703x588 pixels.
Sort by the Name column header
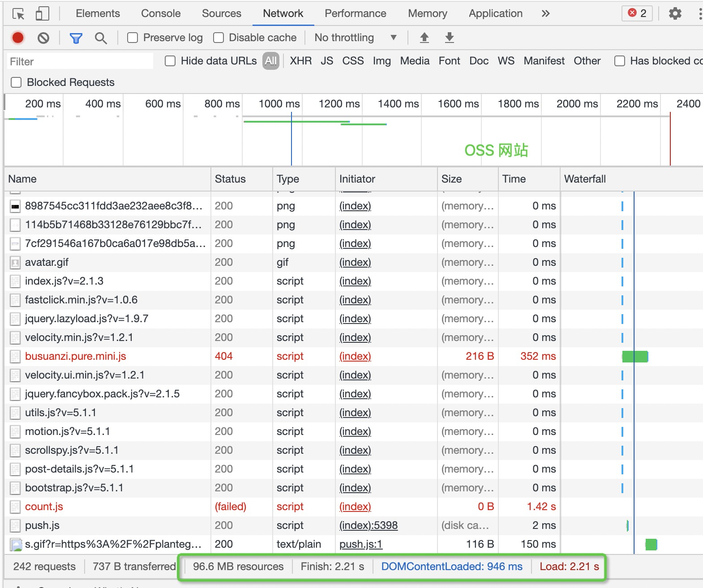[107, 179]
